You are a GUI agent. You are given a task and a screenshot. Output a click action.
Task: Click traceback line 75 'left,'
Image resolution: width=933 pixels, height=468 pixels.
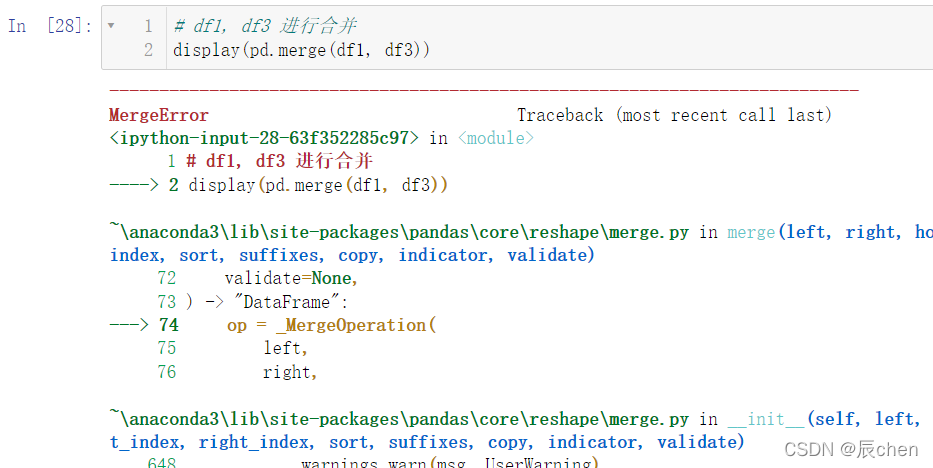[x=232, y=348]
